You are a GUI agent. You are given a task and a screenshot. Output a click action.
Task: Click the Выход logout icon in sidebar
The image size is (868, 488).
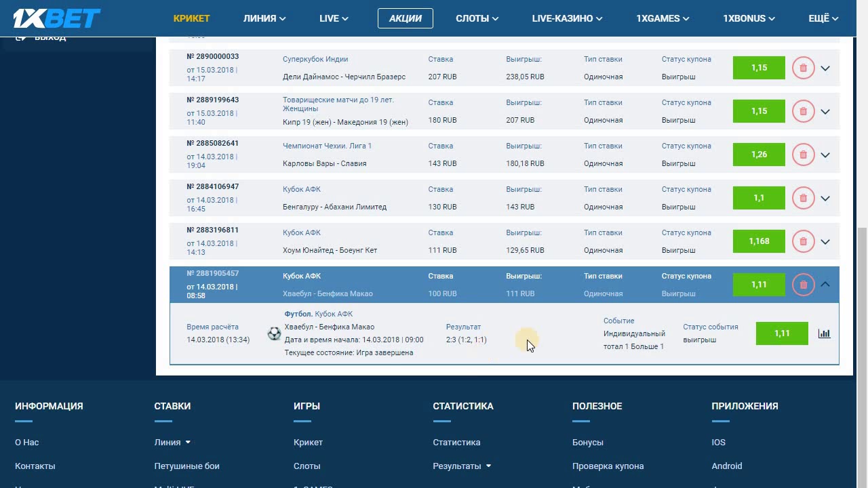coord(21,37)
